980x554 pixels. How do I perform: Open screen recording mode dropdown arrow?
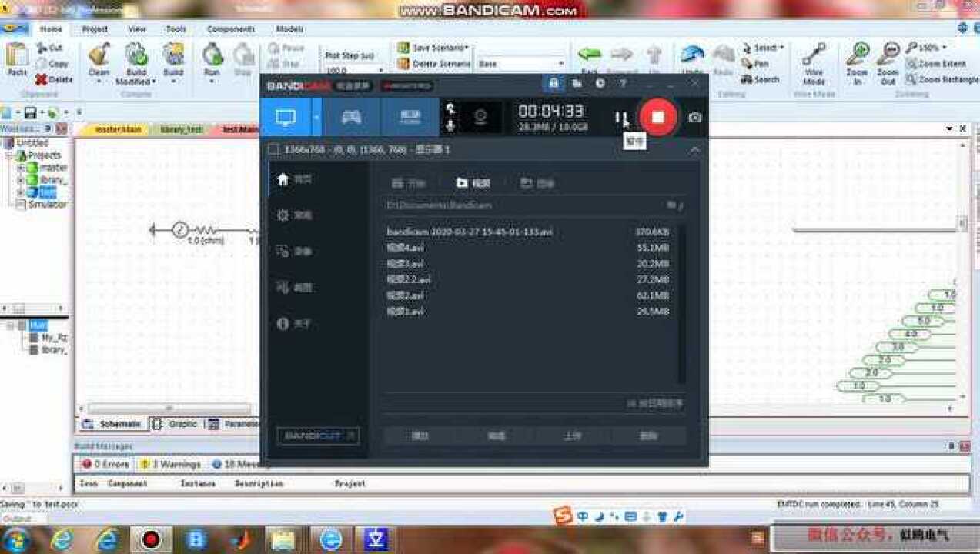point(316,118)
